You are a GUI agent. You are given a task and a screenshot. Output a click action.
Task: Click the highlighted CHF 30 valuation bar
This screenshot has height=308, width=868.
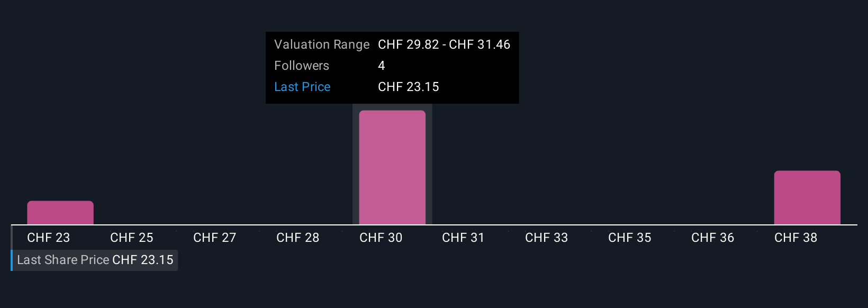(392, 167)
